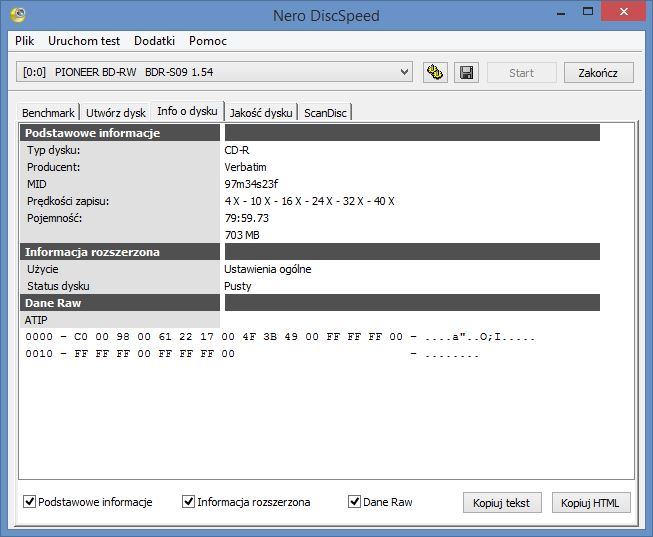Open the Uruchom test menu
Image resolution: width=653 pixels, height=537 pixels.
coord(84,41)
